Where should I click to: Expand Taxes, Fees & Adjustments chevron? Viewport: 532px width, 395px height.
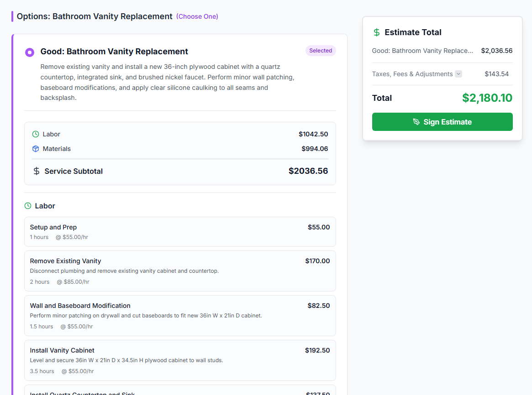[458, 74]
